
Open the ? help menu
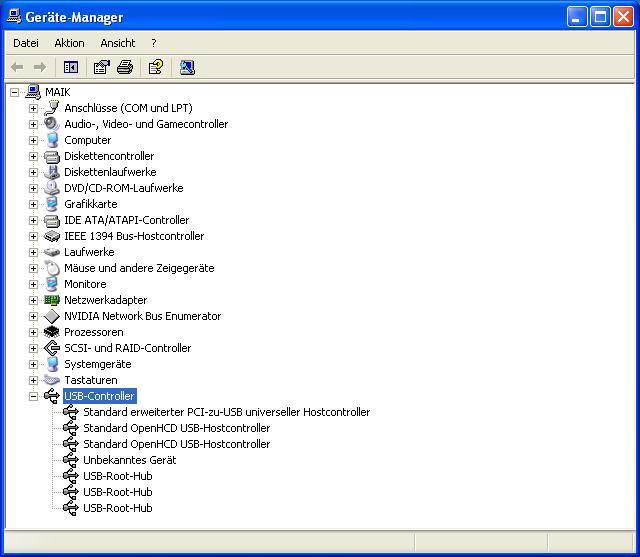point(153,43)
